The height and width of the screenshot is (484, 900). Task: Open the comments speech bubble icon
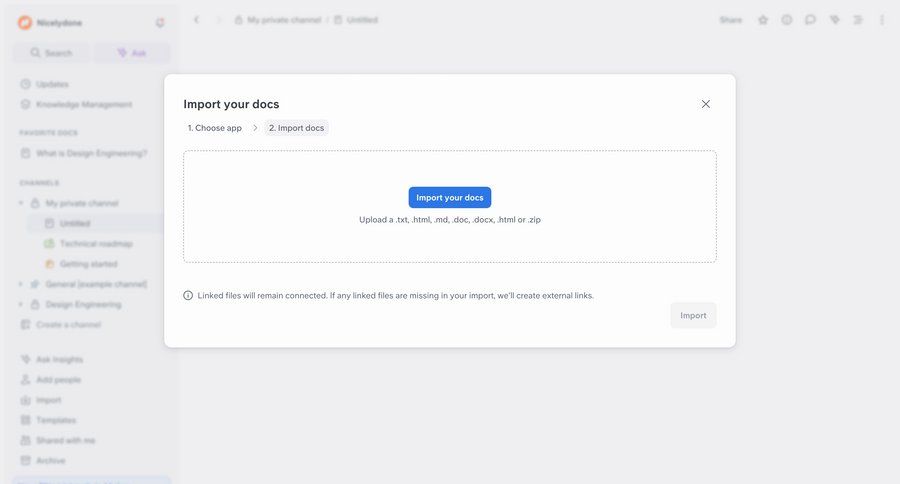(810, 20)
